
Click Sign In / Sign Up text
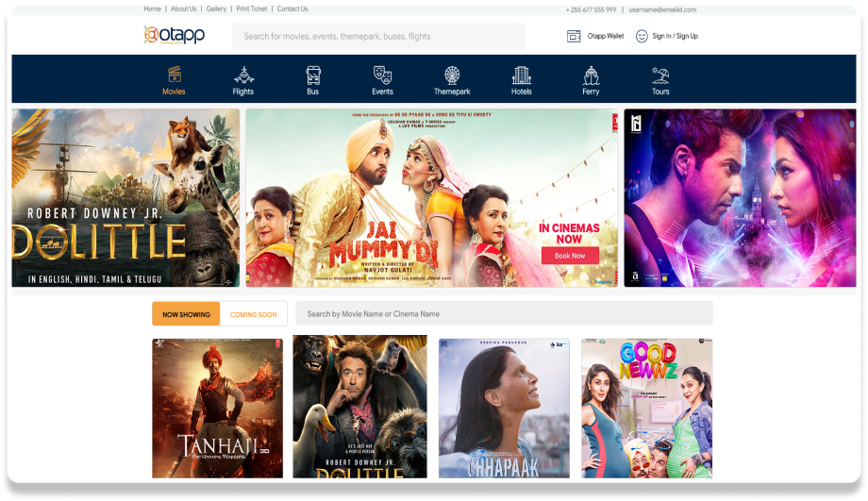pos(675,36)
